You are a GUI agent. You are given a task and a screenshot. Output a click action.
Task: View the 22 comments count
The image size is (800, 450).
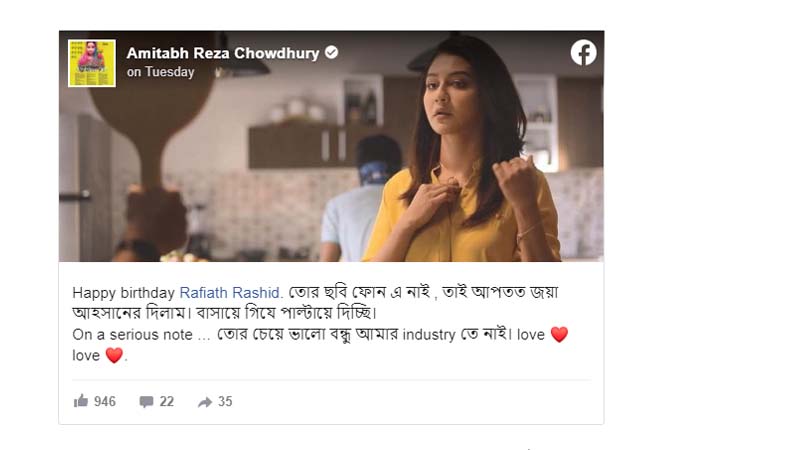coord(167,402)
